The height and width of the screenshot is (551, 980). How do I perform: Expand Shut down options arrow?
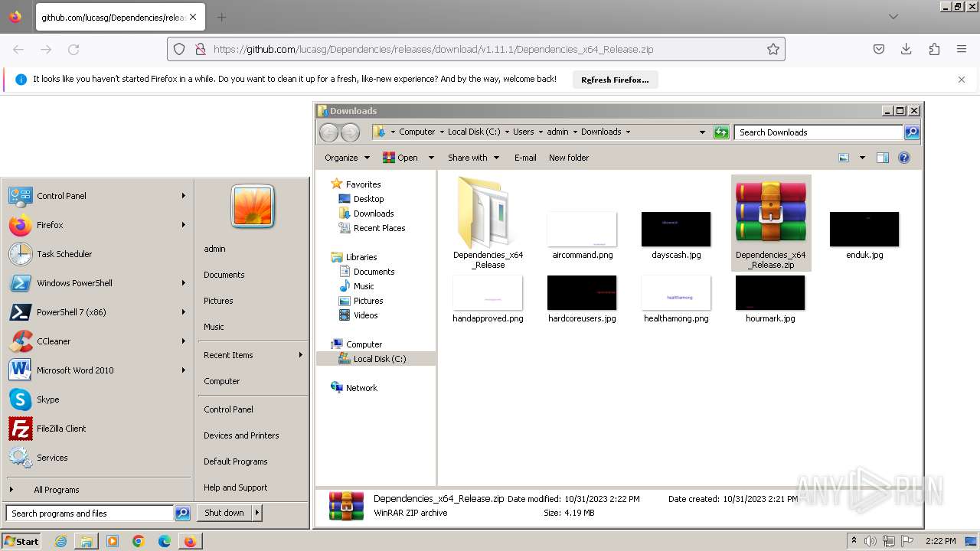tap(257, 513)
